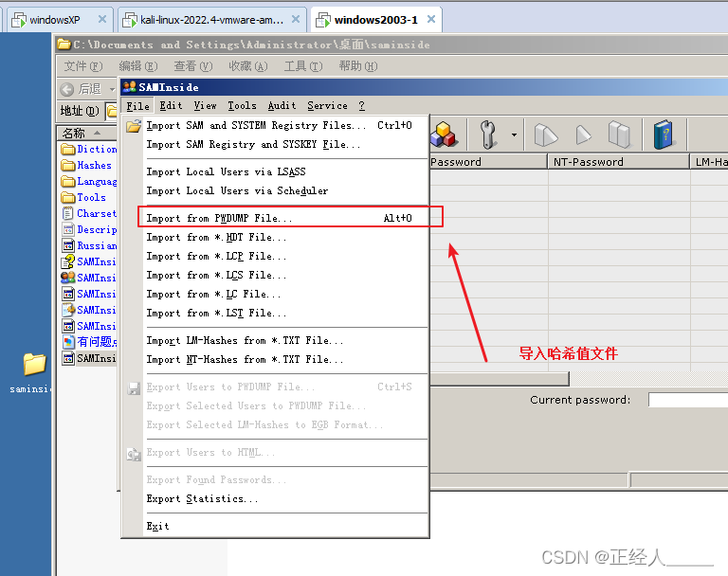Open the Tools menu in SAMInside
Image resolution: width=728 pixels, height=576 pixels.
(x=242, y=106)
